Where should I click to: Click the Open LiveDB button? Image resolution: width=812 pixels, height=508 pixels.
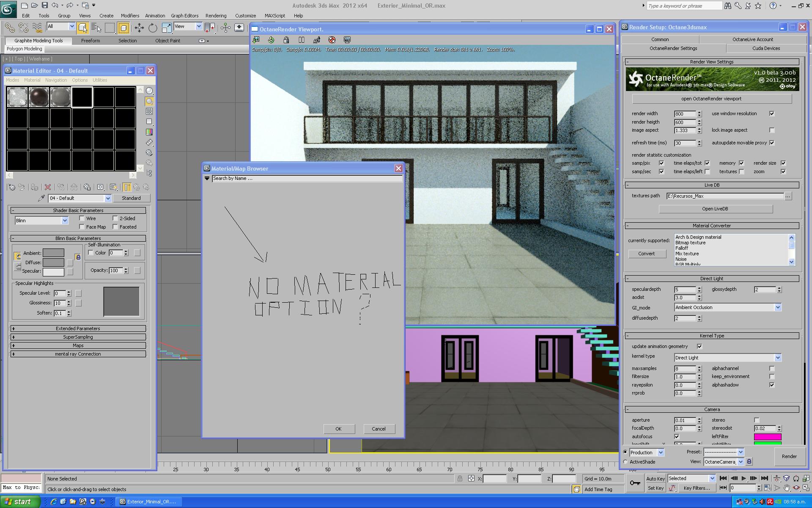click(715, 209)
